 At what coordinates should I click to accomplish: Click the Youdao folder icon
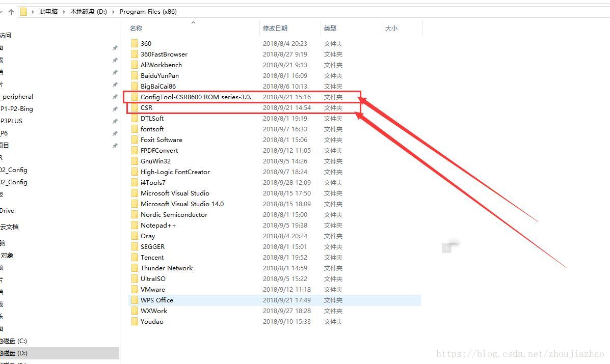coord(135,321)
